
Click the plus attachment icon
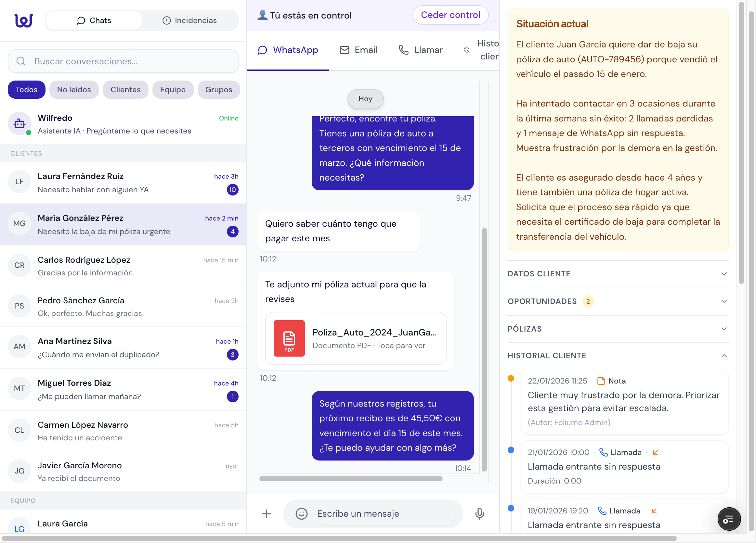click(x=266, y=513)
